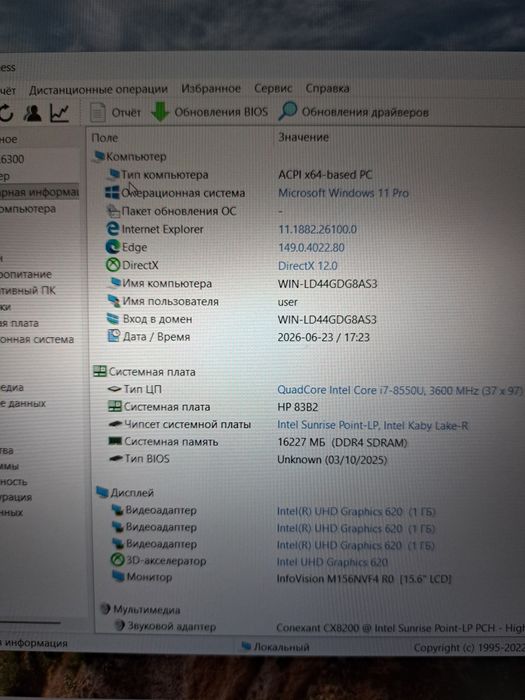
Task: Click Системная плата row motherboard icon
Action: click(115, 406)
